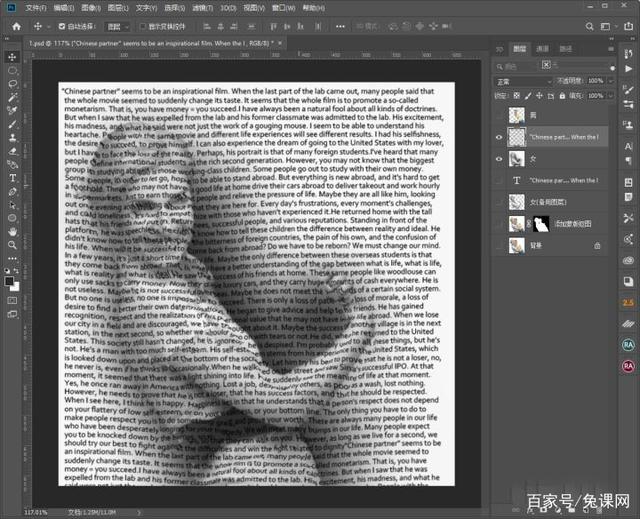The image size is (640, 519).
Task: Select the Lasso tool
Action: pyautogui.click(x=12, y=84)
